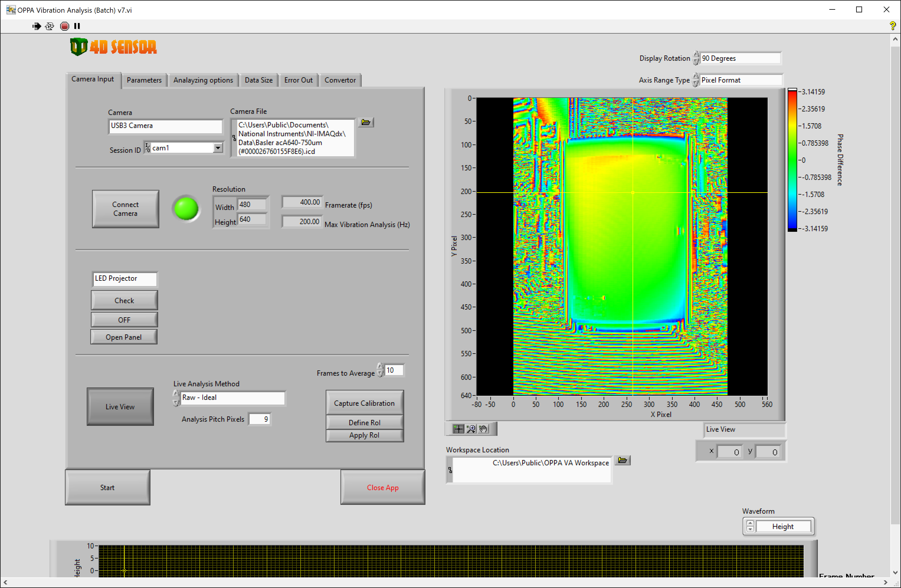This screenshot has width=901, height=588.
Task: Open Workspace Location browse folder icon
Action: [622, 461]
